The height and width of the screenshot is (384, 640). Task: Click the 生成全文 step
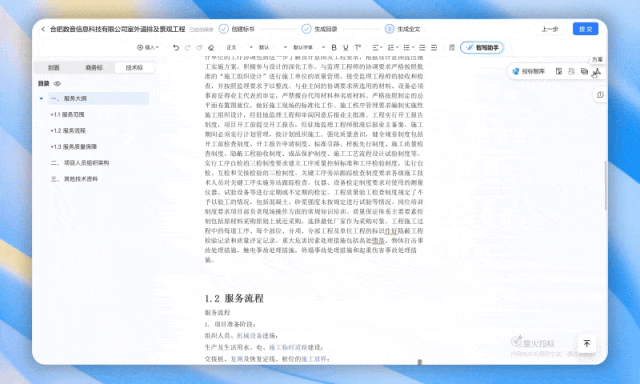[402, 29]
